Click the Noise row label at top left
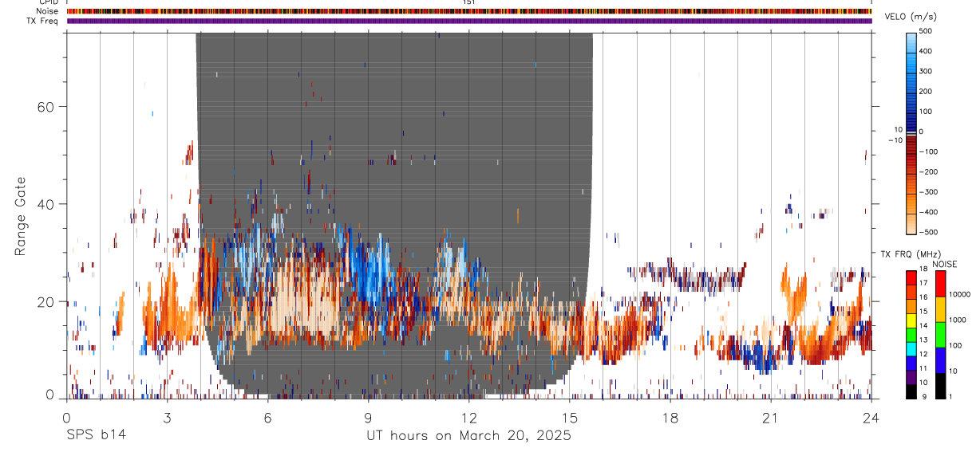Screen dimensions: 980x452 pyautogui.click(x=48, y=11)
